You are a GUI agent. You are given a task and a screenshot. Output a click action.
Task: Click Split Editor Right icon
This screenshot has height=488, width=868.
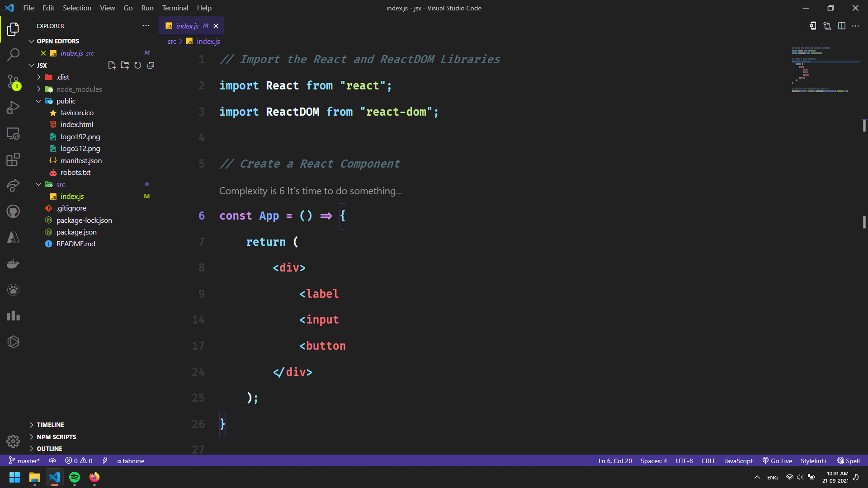[841, 26]
